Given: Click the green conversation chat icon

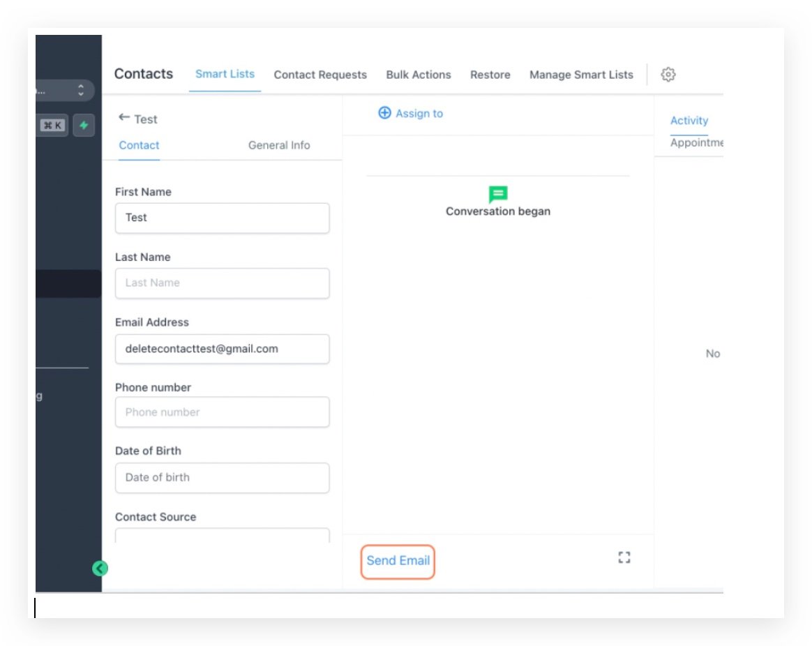Looking at the screenshot, I should [x=498, y=194].
